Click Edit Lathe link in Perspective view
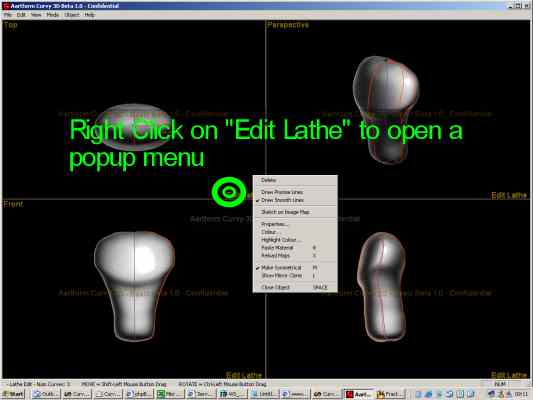533x400 pixels. [509, 195]
